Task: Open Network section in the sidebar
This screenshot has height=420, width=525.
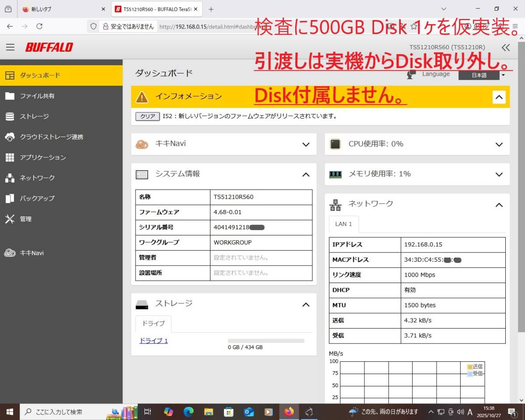Action: point(37,178)
